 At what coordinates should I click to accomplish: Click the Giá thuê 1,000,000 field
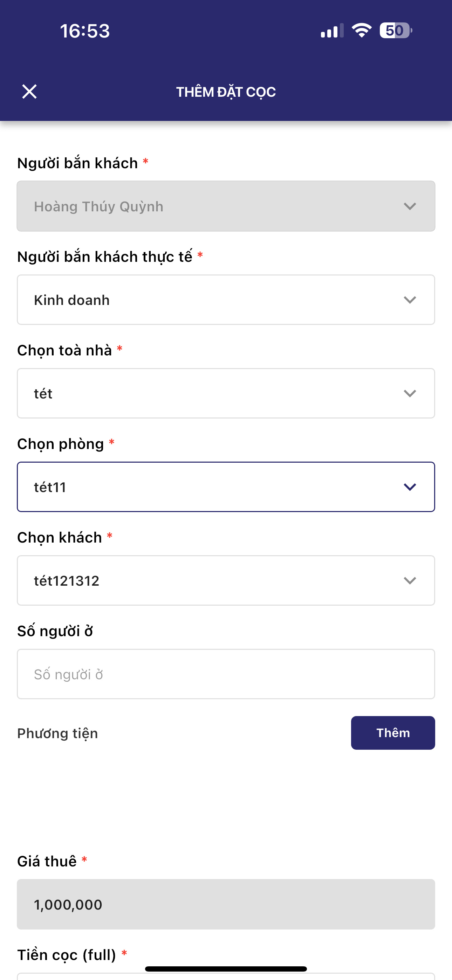226,904
